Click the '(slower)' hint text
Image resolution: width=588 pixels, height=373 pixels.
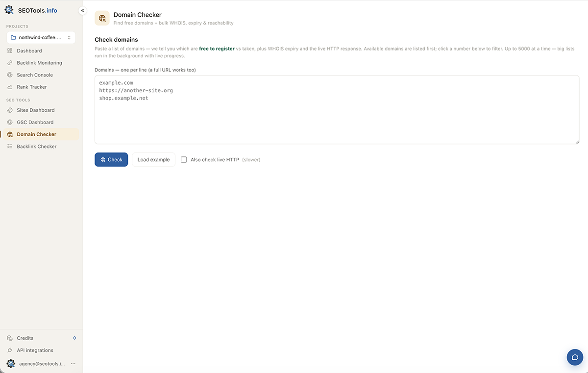tap(251, 160)
